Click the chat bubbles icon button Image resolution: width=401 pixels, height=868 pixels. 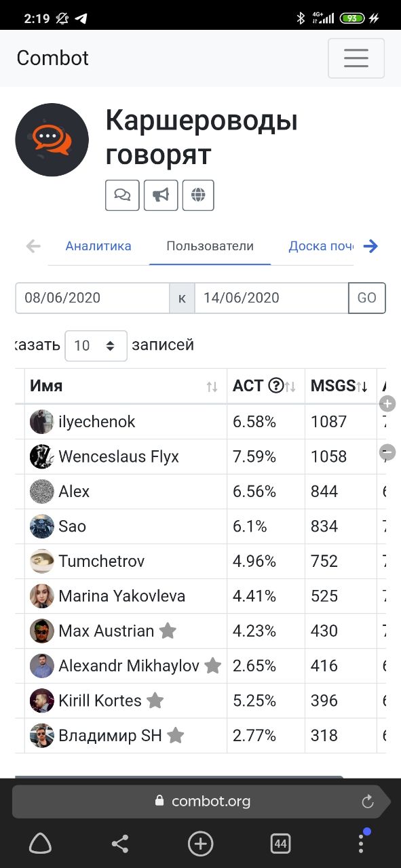coord(122,195)
